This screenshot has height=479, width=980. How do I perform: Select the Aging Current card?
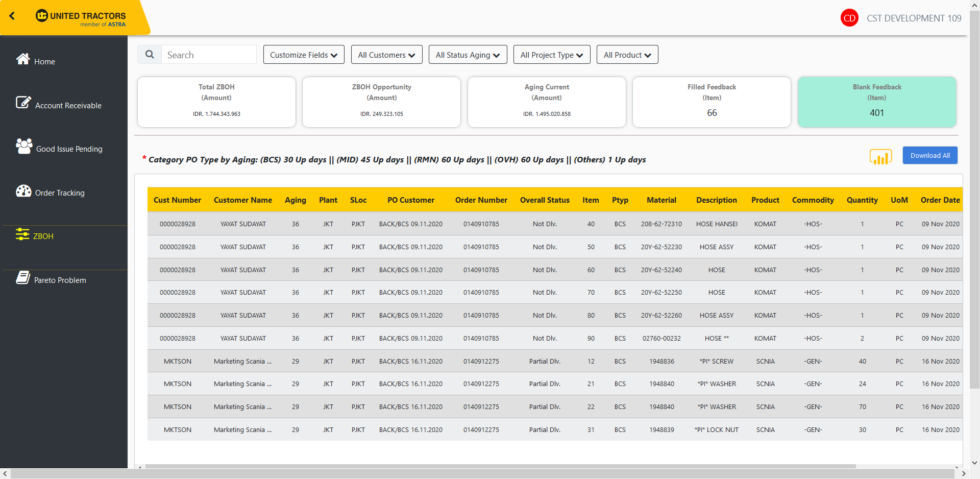(547, 102)
